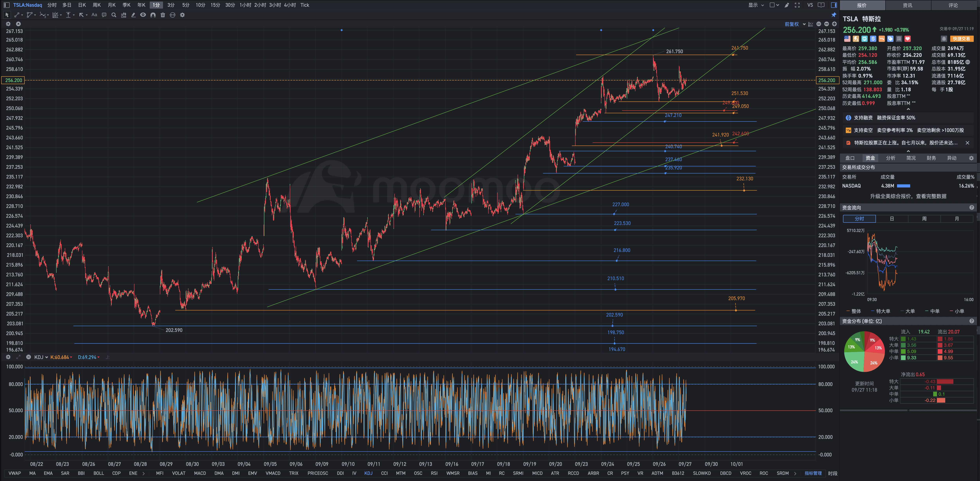
Task: Select the arrow cursor drawing tool
Action: [x=6, y=15]
